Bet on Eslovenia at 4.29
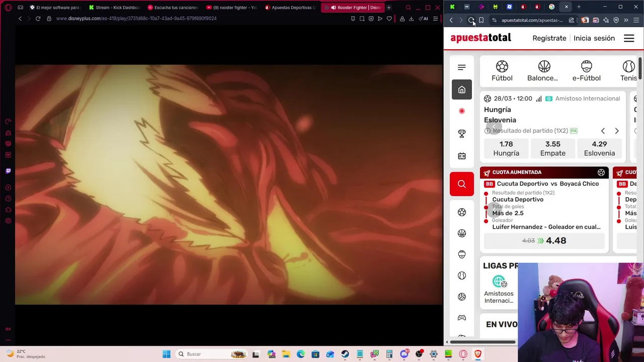Screen dimensions: 644x362 tap(599, 148)
